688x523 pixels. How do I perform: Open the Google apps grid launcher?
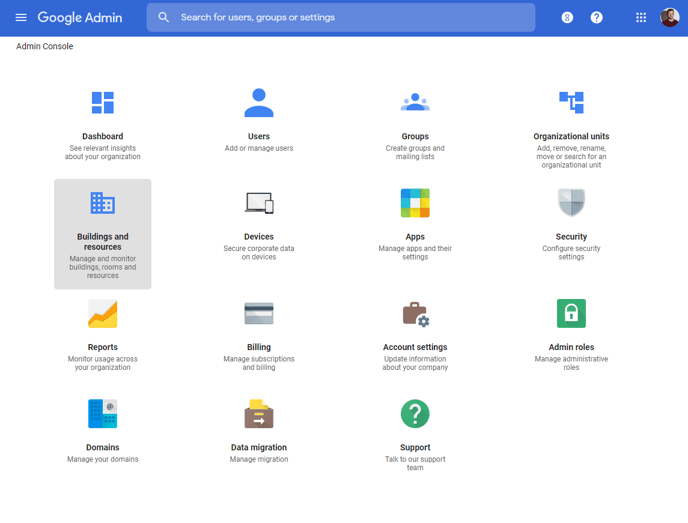(x=641, y=17)
